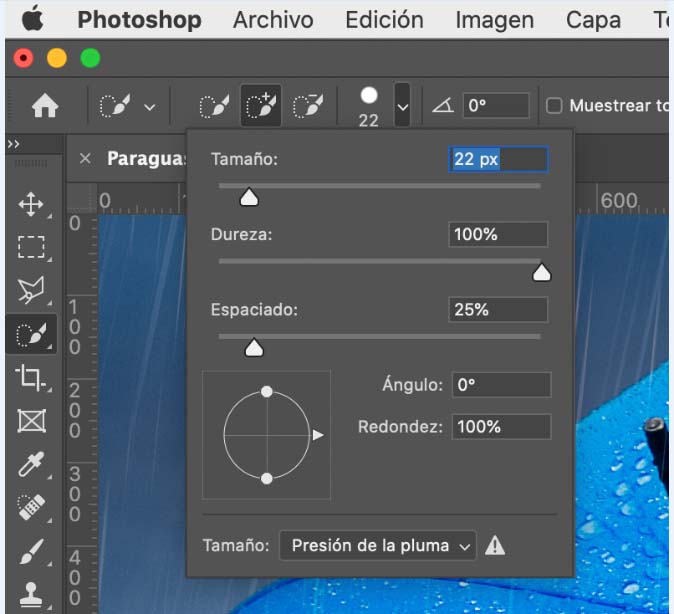Open the Imagen menu
674x614 pixels.
coord(494,21)
